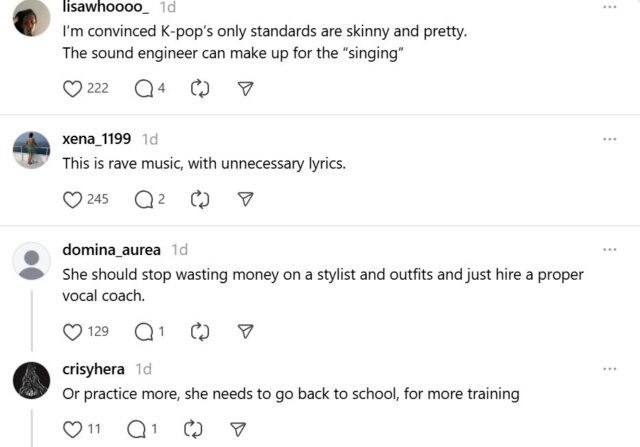
Task: Share crisyhera's reply
Action: (x=238, y=429)
